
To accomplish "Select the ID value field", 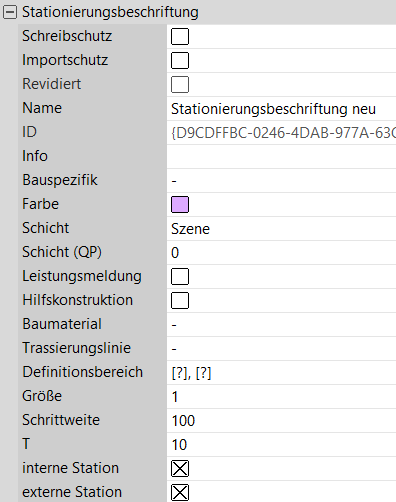I will [281, 133].
